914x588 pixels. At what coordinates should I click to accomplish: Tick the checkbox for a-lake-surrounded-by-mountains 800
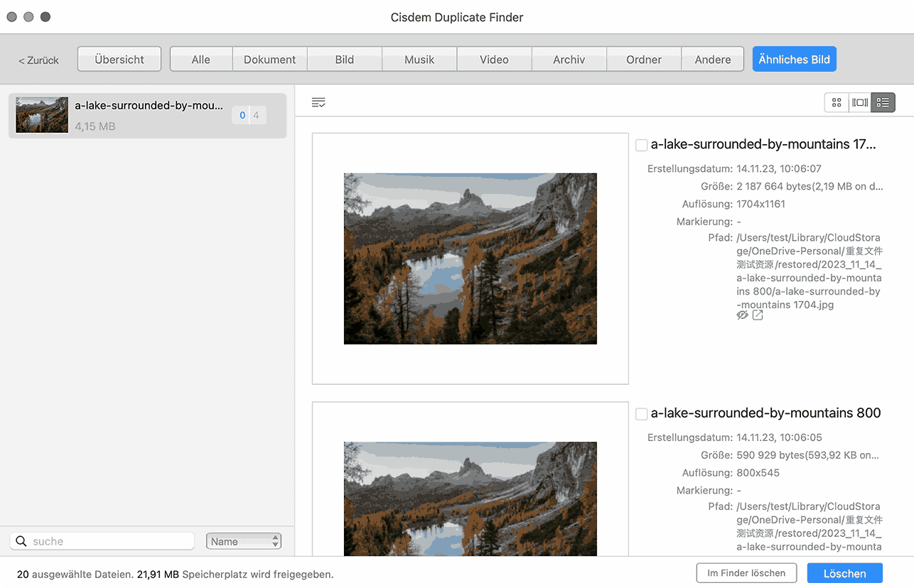tap(641, 413)
